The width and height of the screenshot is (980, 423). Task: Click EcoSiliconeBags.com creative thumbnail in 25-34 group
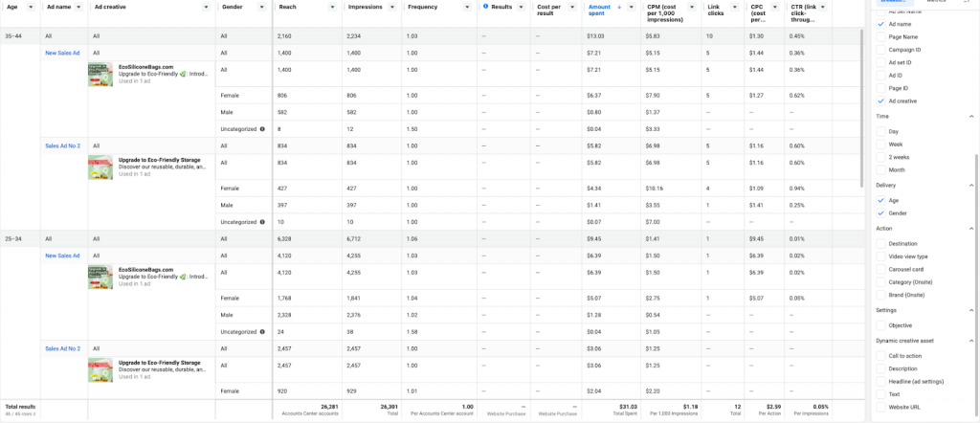tap(100, 277)
